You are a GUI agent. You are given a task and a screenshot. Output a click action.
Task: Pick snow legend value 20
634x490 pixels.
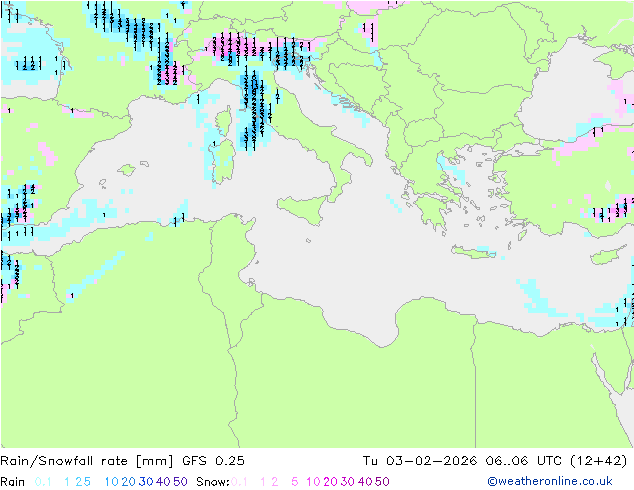[331, 482]
